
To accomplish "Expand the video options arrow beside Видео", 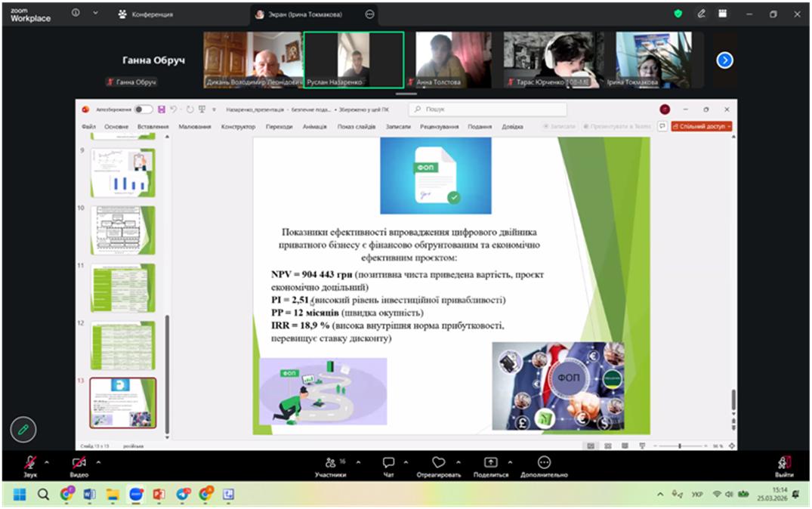I will [x=97, y=461].
